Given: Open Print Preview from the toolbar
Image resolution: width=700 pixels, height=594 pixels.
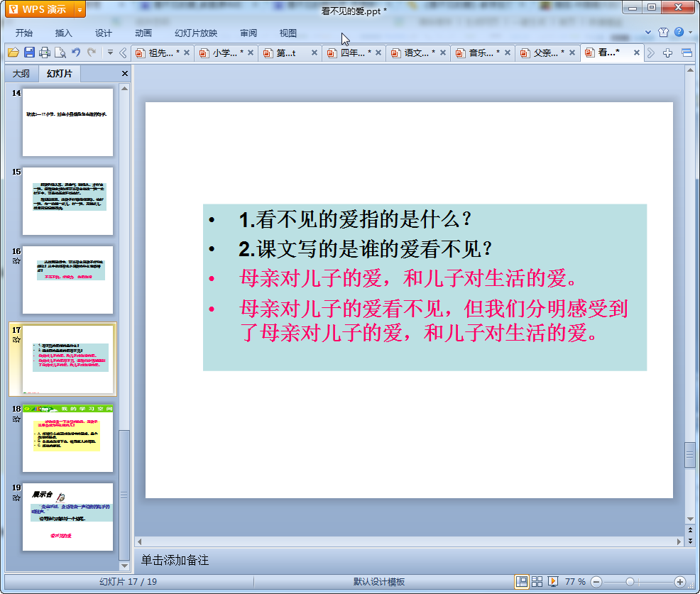Looking at the screenshot, I should pos(60,53).
